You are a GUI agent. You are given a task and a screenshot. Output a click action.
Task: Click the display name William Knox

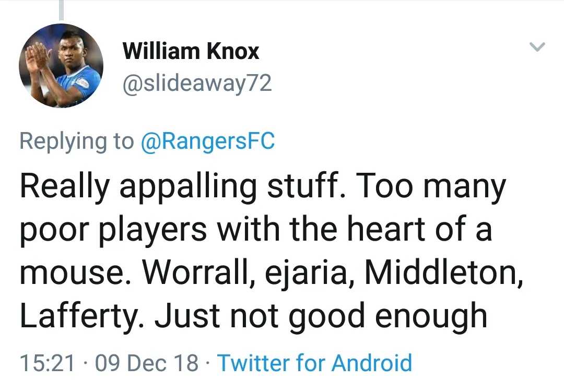point(191,51)
